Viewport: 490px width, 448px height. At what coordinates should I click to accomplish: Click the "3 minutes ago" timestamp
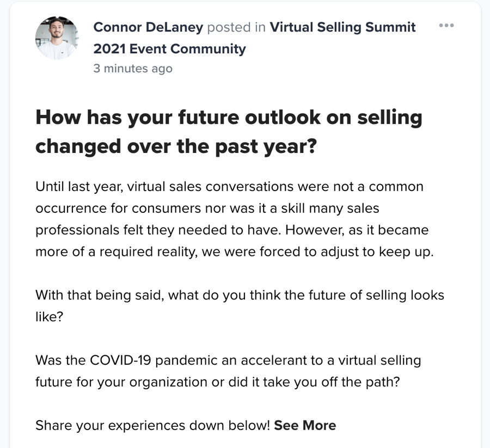pos(133,69)
